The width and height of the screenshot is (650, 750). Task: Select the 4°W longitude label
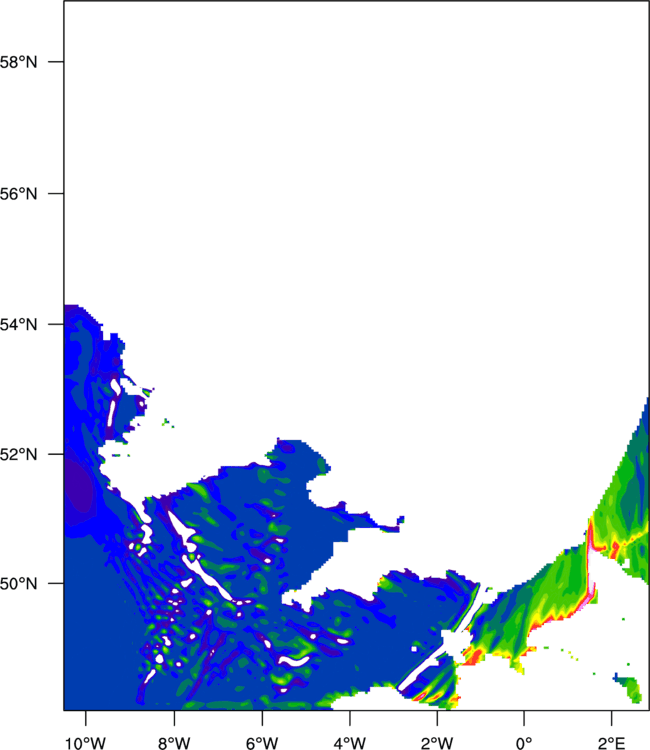[350, 743]
